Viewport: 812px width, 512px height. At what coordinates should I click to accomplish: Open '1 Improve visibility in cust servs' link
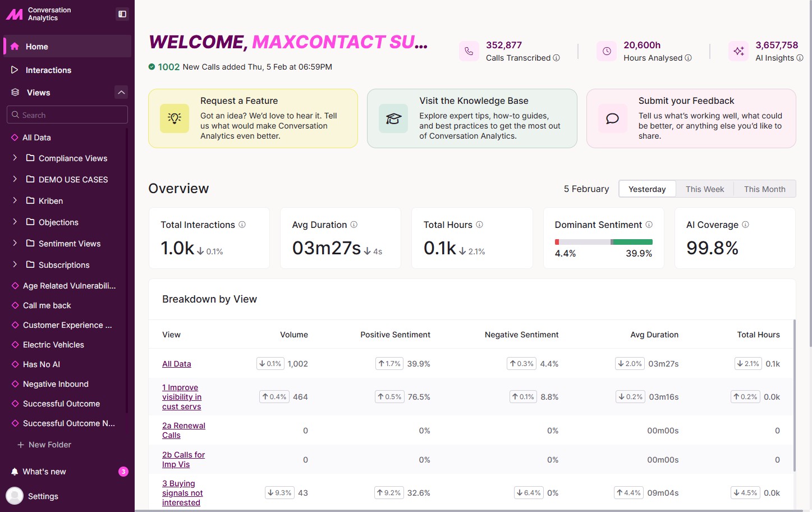point(182,397)
